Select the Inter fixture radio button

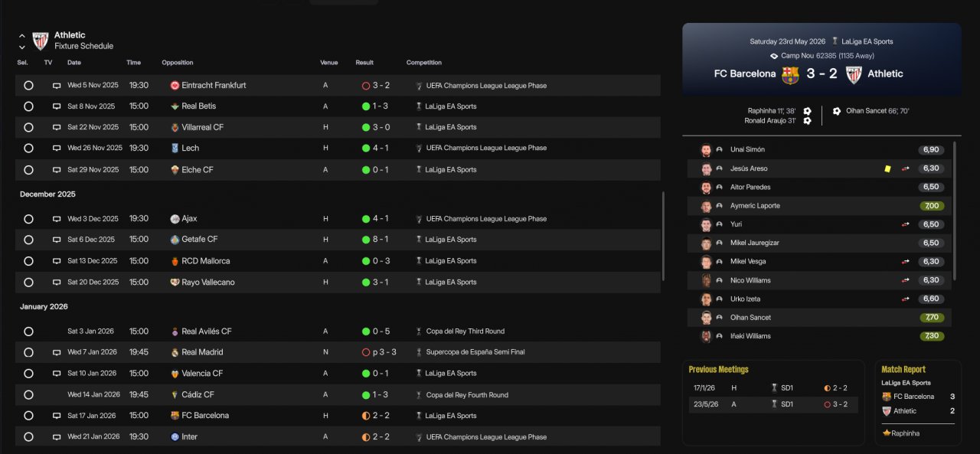28,436
